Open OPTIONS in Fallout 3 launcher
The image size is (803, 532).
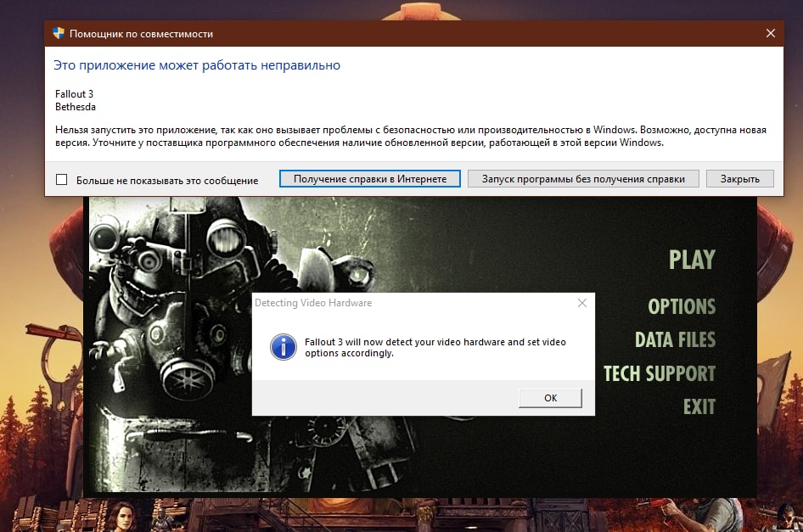(x=682, y=306)
